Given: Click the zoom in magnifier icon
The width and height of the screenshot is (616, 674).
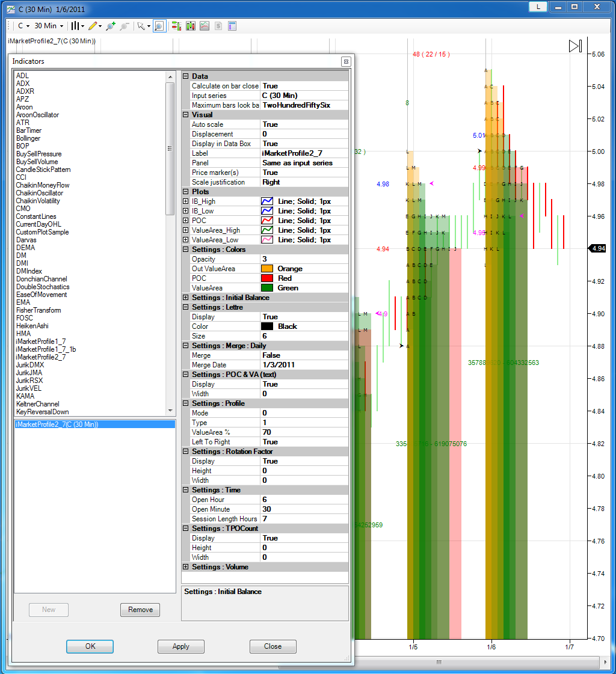Looking at the screenshot, I should pos(110,26).
